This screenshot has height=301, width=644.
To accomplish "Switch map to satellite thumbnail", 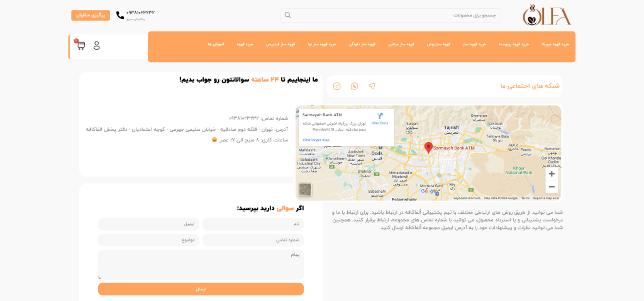I will coord(306,189).
